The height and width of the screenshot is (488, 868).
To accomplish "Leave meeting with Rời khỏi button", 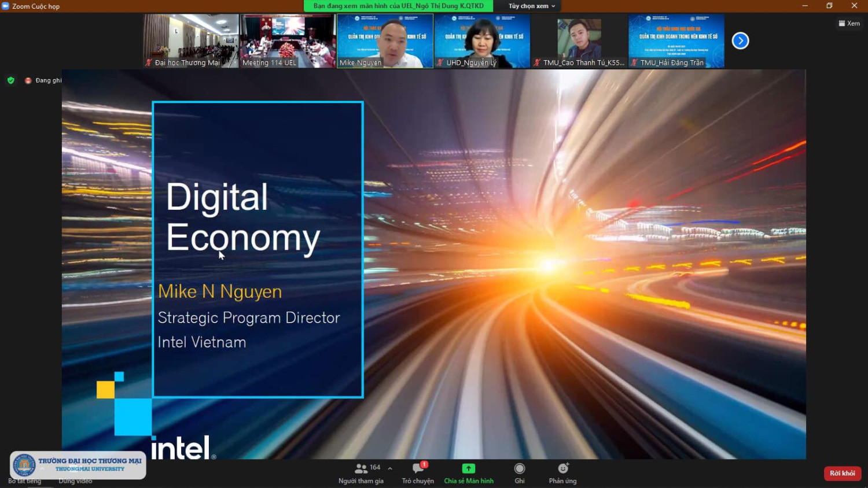I will pyautogui.click(x=843, y=473).
